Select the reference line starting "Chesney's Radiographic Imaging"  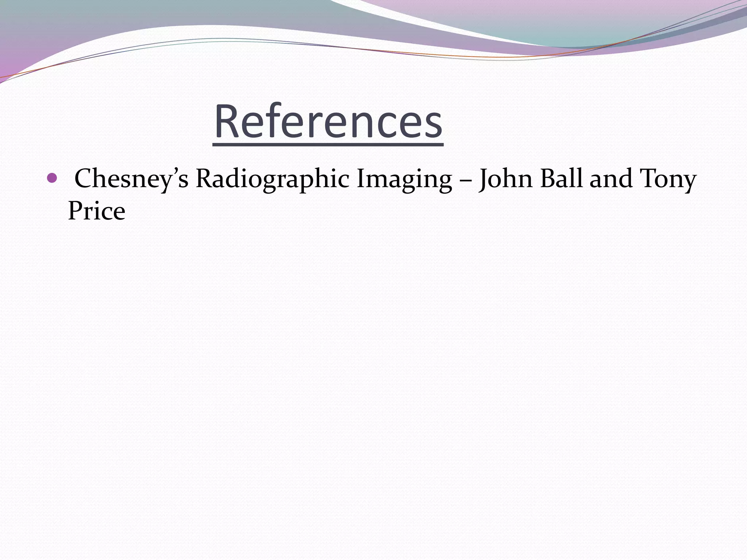click(x=385, y=180)
